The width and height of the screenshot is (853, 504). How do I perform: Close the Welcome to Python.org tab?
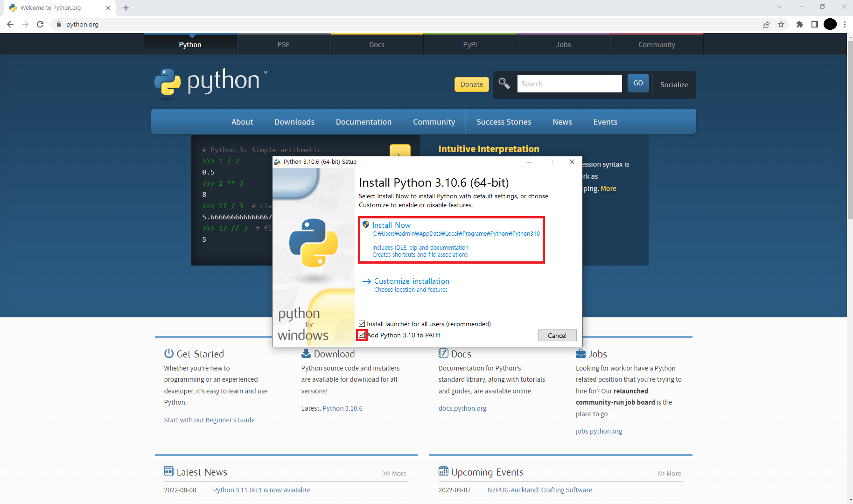pyautogui.click(x=108, y=8)
